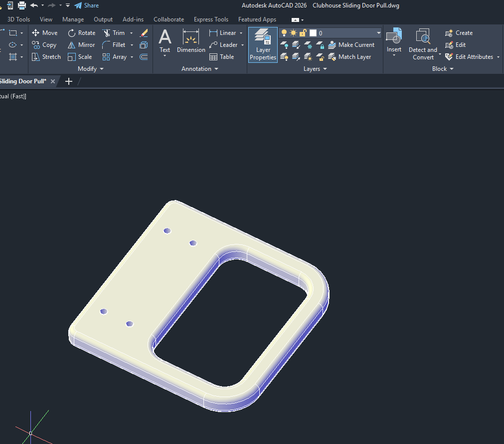Pick the Table annotation tool

222,57
